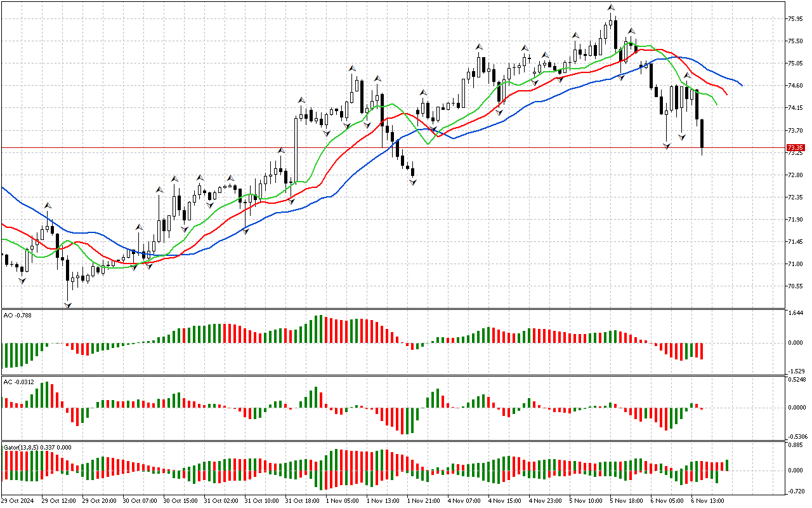
Task: Click the 74.15 price scale label
Action: click(796, 108)
